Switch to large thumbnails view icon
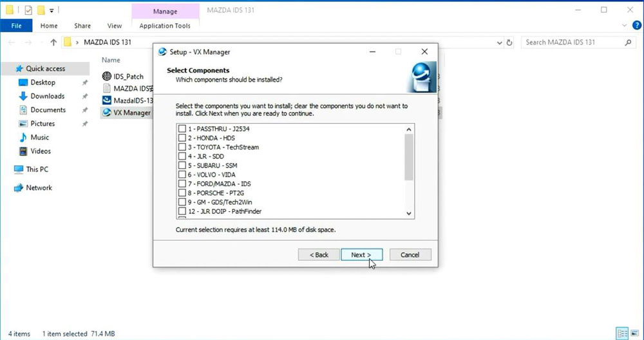 [635, 334]
